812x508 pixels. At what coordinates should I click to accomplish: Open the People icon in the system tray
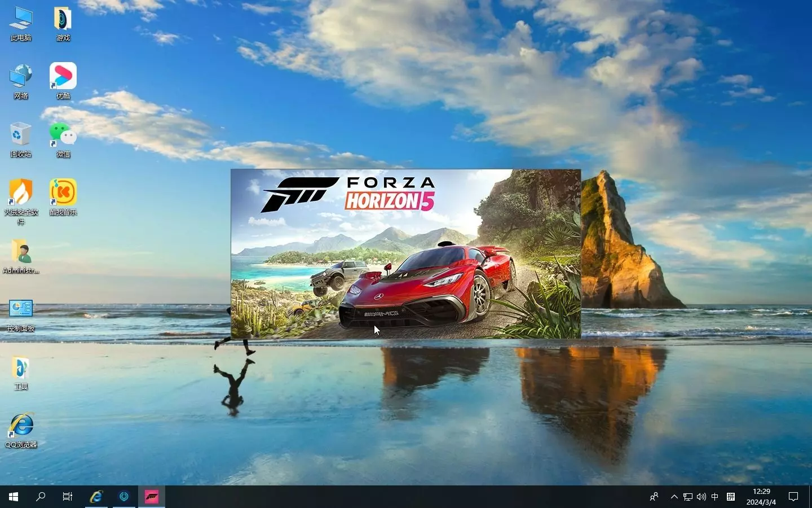[x=654, y=497]
